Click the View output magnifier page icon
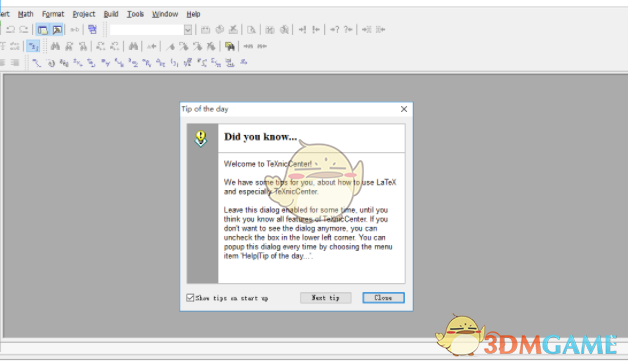This screenshot has height=363, width=628. (251, 30)
